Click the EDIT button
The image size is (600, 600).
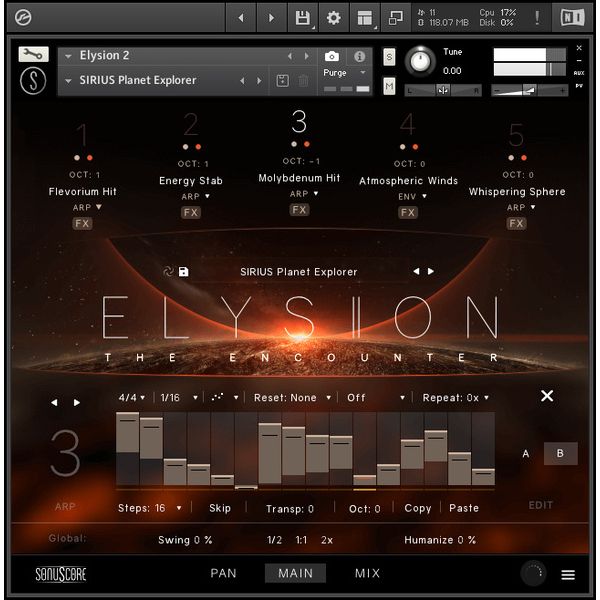[x=540, y=505]
